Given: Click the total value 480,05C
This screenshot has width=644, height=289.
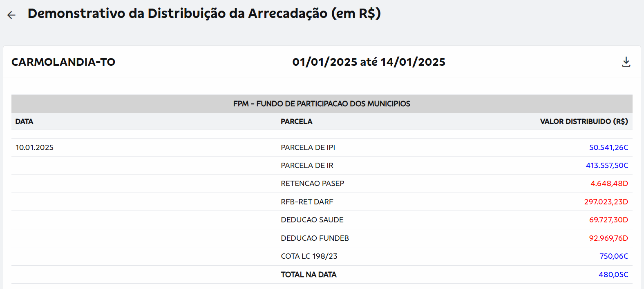Looking at the screenshot, I should point(613,275).
